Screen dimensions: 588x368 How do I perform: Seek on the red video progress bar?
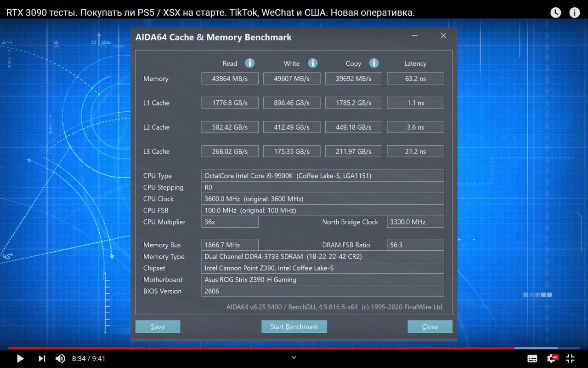294,348
